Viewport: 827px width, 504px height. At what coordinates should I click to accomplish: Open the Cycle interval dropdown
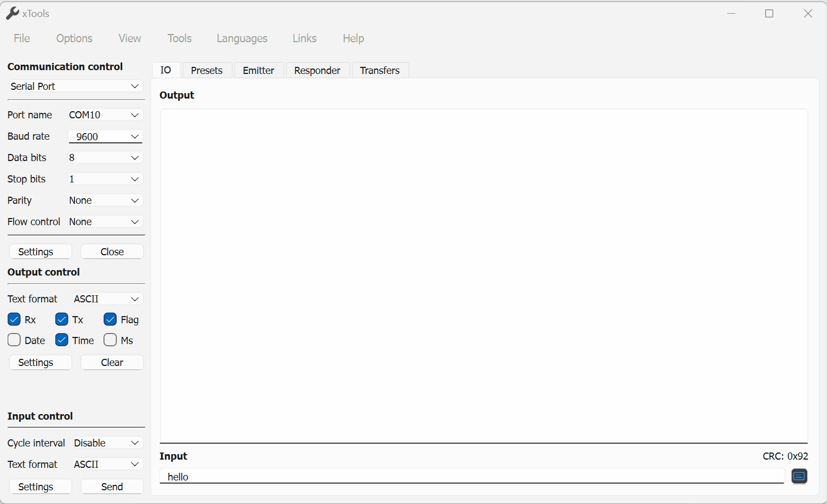point(107,443)
